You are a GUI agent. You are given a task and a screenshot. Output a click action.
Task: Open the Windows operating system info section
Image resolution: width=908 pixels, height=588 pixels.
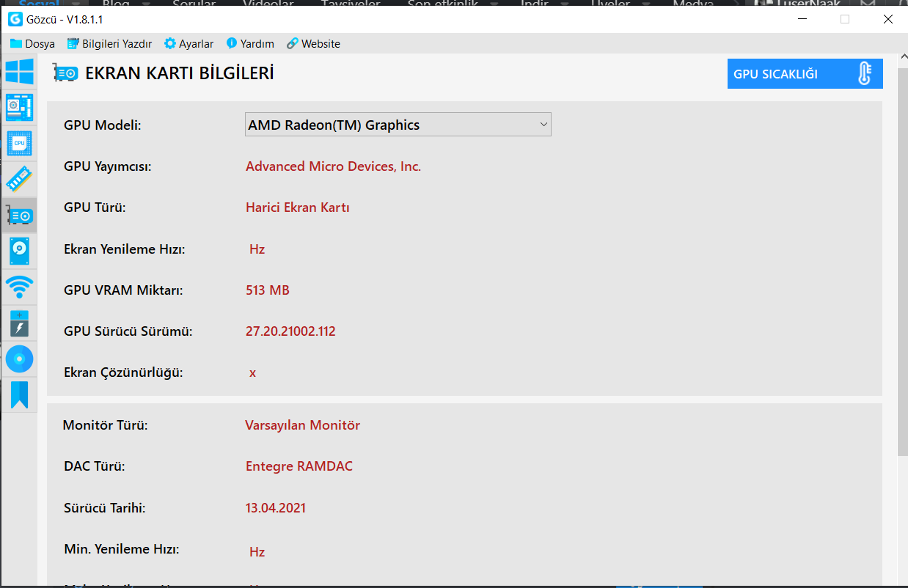click(19, 72)
